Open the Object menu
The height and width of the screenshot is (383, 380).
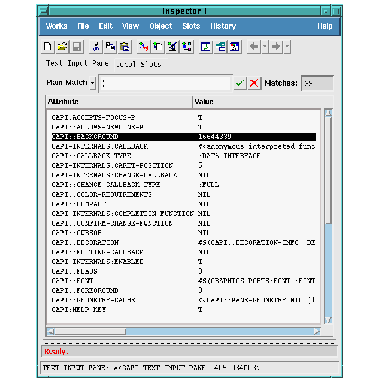coord(161,26)
